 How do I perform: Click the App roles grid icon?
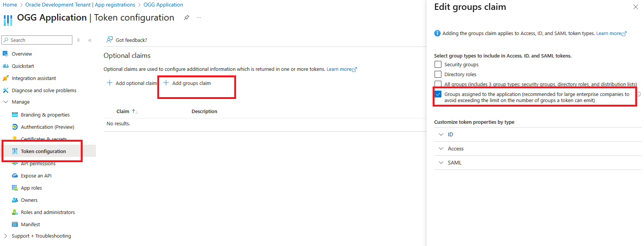[15, 188]
